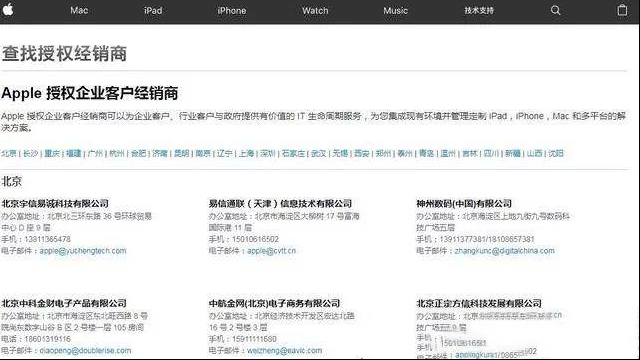The image size is (640, 360).
Task: Open the 技术支持 support menu item
Action: click(479, 11)
